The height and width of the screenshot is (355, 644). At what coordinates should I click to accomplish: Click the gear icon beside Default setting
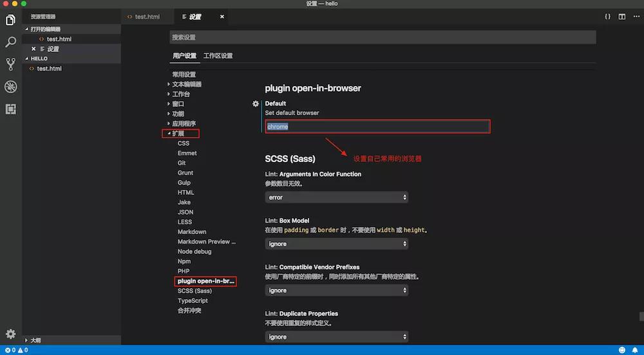[256, 104]
